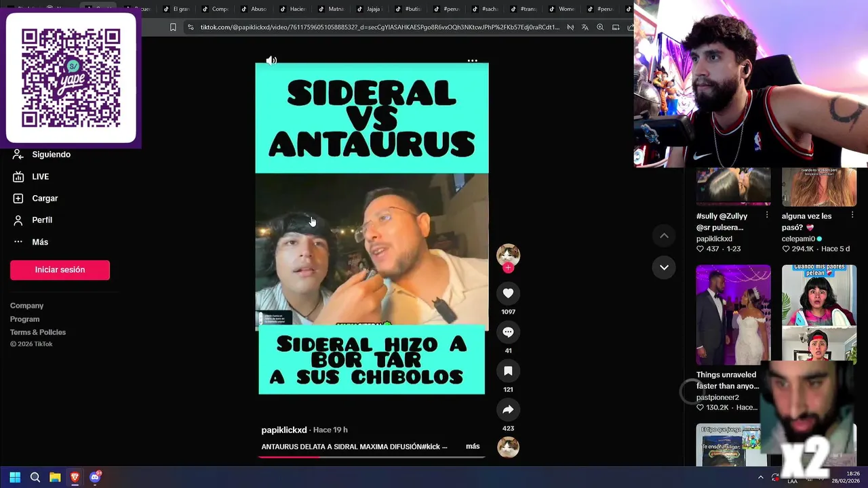Open papiklickxd link in recommended card
868x488 pixels.
tap(714, 239)
